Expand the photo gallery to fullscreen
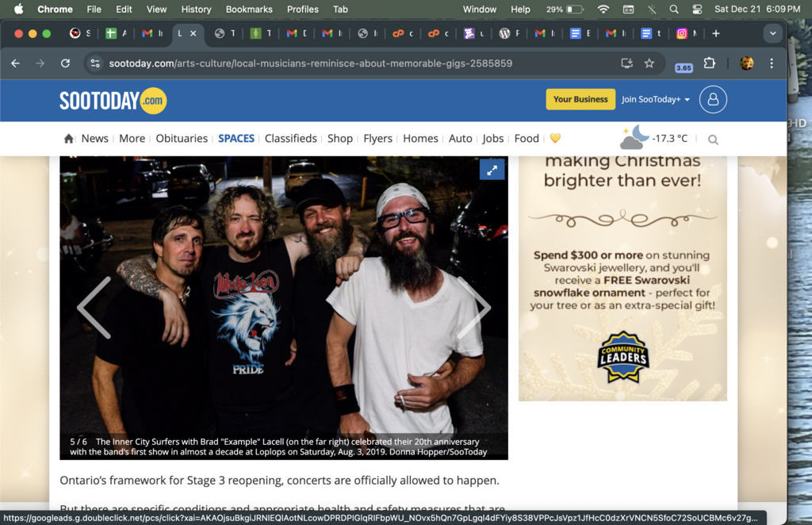 click(492, 170)
